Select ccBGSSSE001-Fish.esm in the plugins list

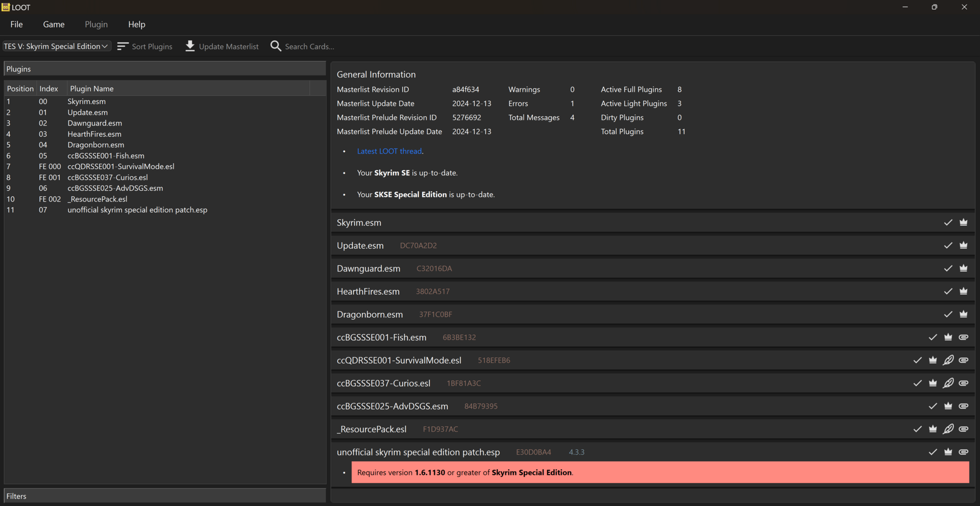[165, 156]
